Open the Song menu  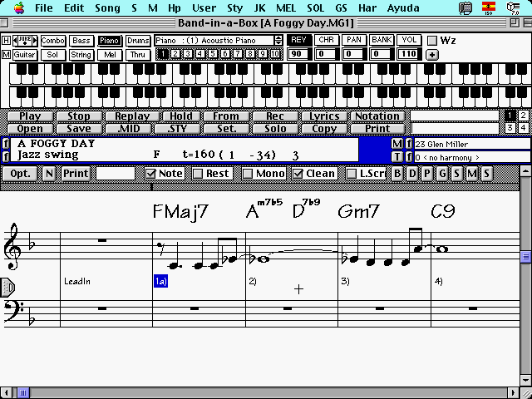point(107,7)
